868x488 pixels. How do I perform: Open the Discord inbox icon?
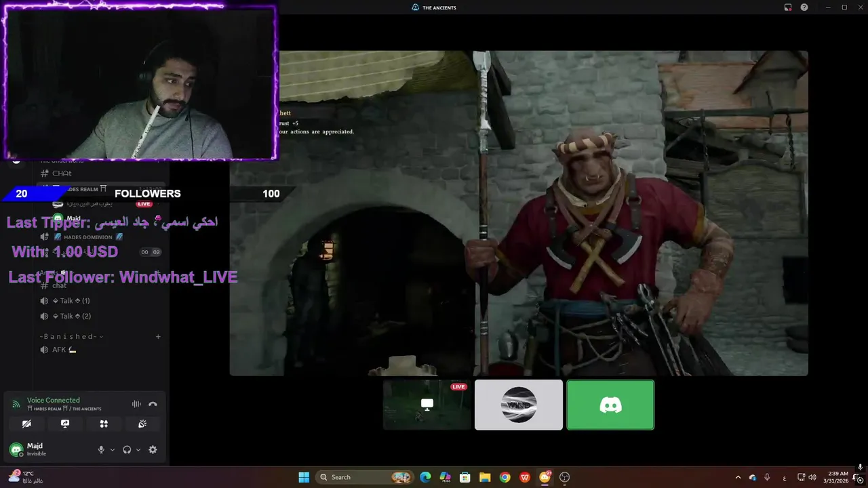click(788, 7)
